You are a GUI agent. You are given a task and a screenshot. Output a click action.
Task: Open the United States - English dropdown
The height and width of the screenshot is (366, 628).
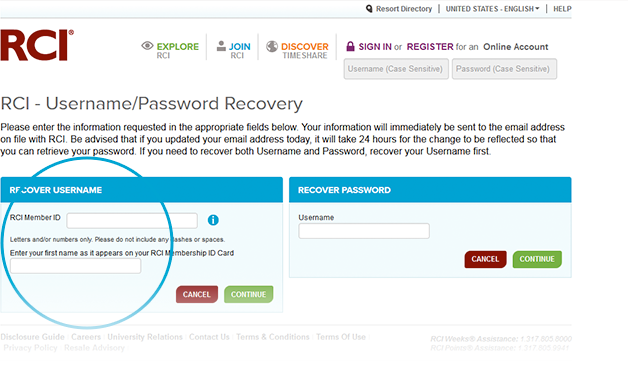(492, 9)
